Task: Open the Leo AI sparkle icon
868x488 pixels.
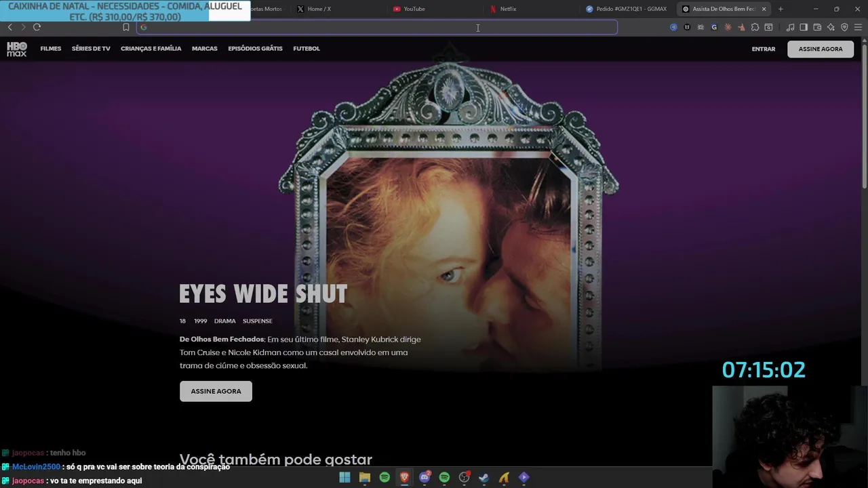Action: (x=831, y=27)
